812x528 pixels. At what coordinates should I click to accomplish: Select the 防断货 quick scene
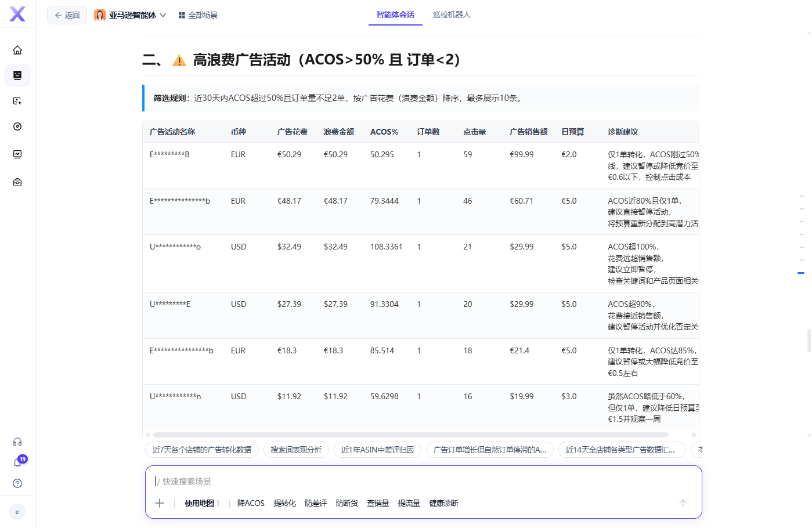(x=347, y=503)
